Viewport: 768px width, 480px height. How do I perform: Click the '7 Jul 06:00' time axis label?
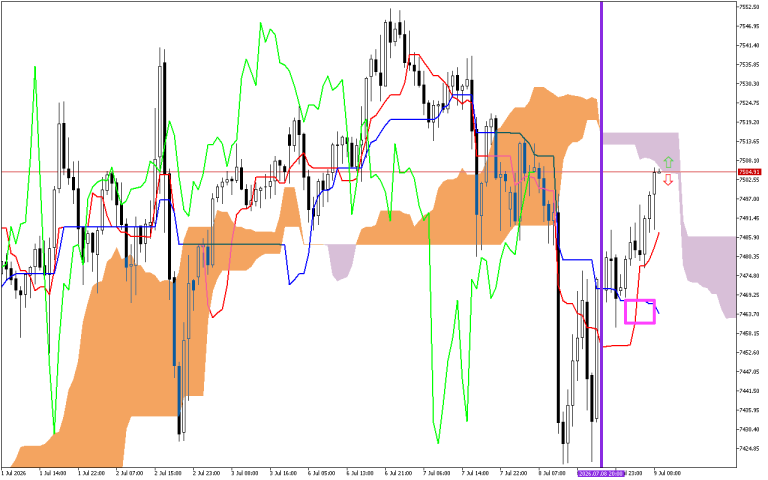coord(439,474)
